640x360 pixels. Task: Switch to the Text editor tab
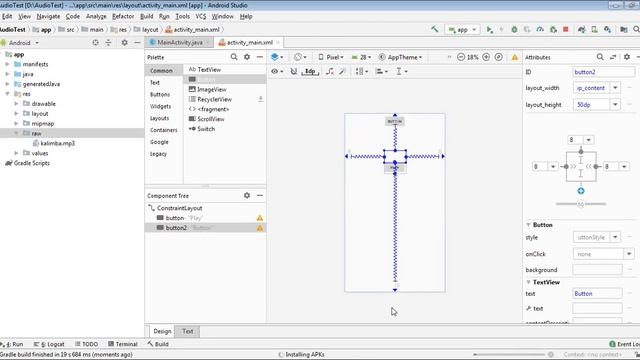click(x=187, y=331)
